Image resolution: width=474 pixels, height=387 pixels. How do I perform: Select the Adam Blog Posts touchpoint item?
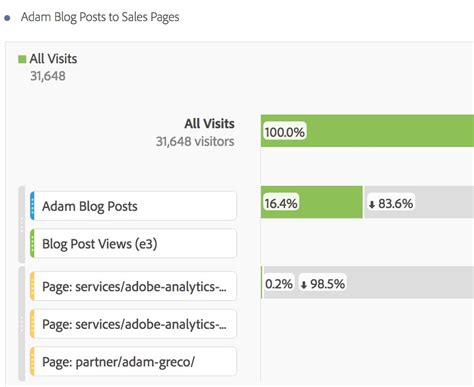[133, 206]
